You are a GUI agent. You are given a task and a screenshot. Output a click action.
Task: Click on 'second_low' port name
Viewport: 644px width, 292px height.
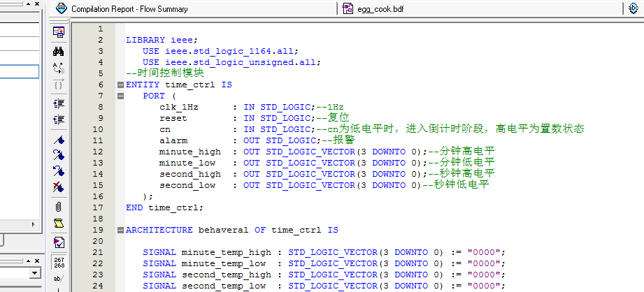[187, 185]
